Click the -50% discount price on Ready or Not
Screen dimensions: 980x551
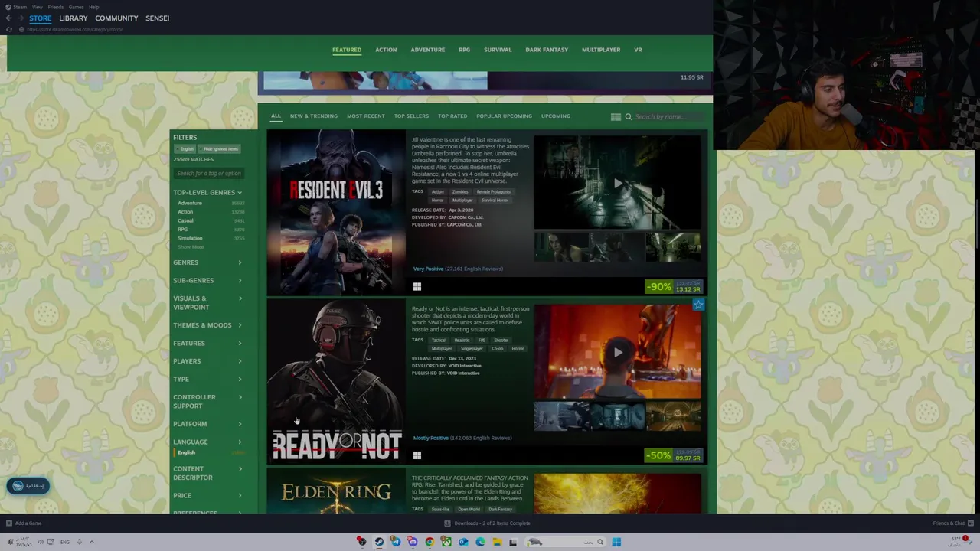click(x=674, y=455)
